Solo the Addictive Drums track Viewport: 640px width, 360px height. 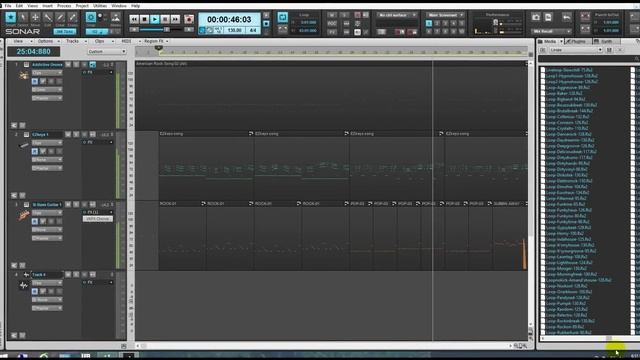[x=76, y=64]
